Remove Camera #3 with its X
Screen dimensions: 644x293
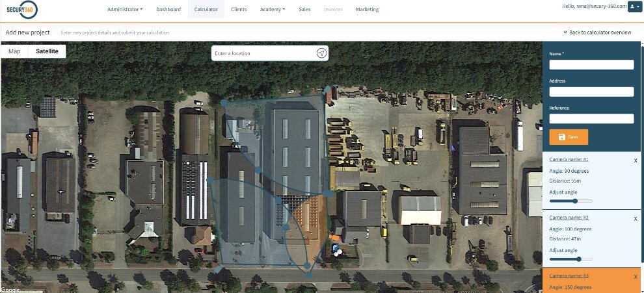tap(636, 277)
